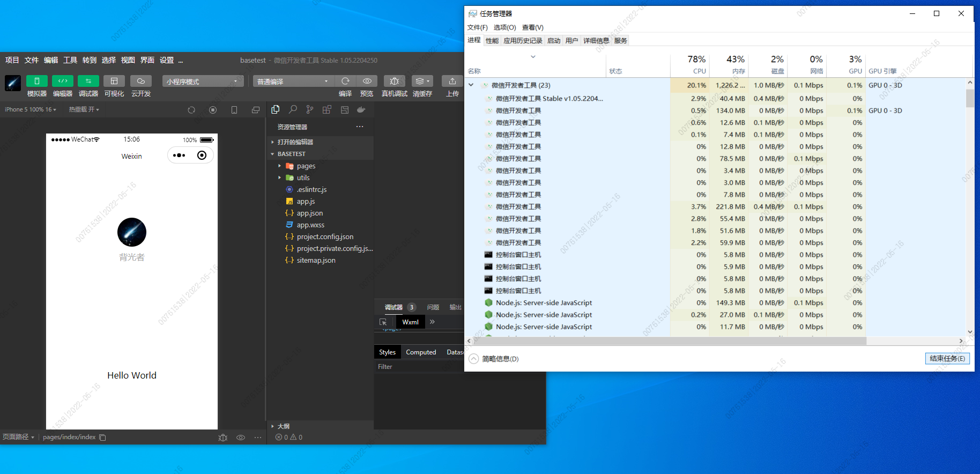980x474 pixels.
Task: Copy page path icon next to pages/index/index
Action: [x=102, y=438]
